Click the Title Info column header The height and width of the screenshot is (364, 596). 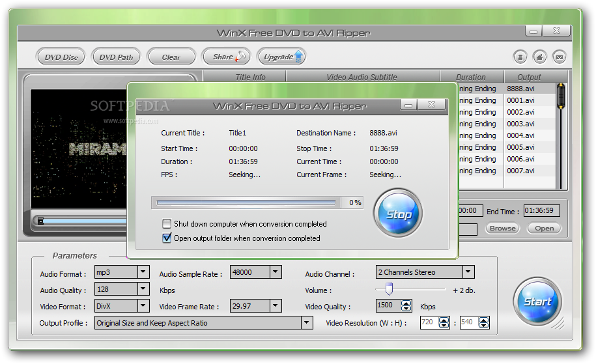pyautogui.click(x=244, y=77)
